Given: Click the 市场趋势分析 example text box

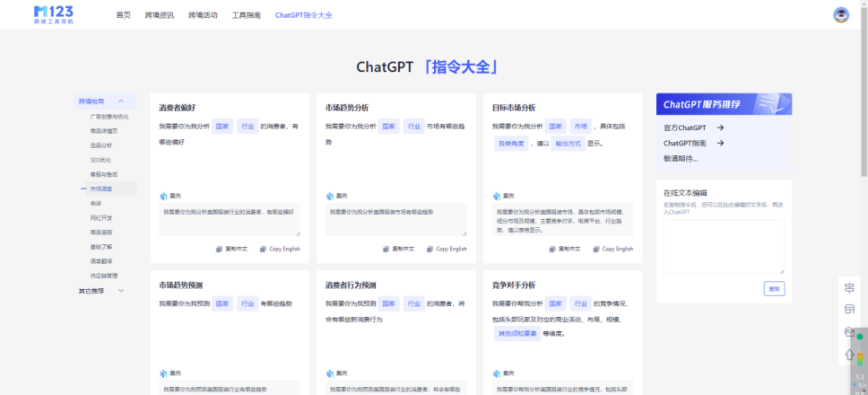Looking at the screenshot, I should [396, 219].
